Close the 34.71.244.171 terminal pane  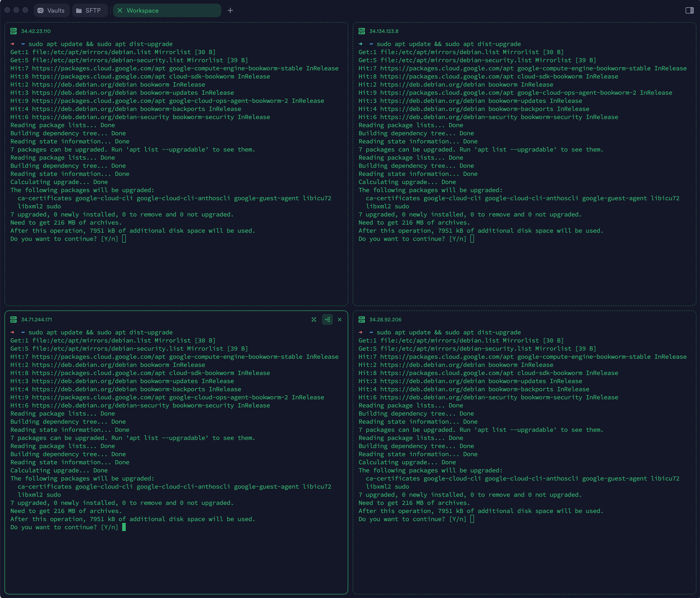[x=339, y=320]
